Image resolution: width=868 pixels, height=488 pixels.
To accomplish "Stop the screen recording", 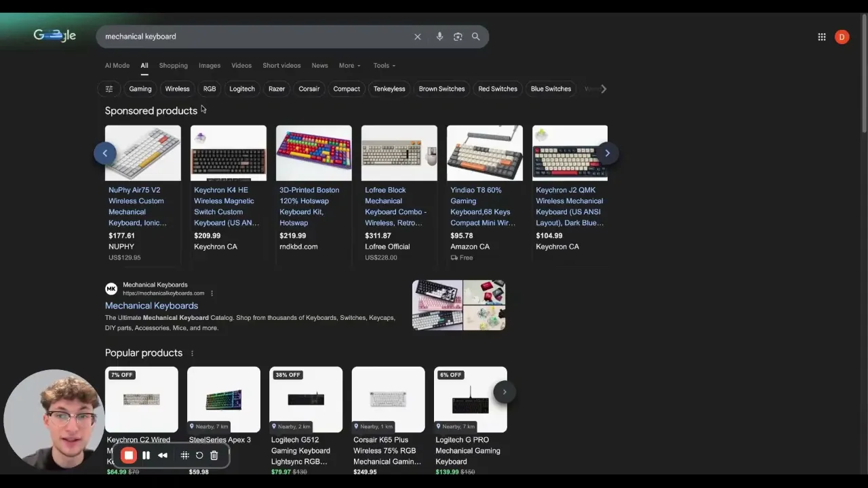I will point(129,455).
